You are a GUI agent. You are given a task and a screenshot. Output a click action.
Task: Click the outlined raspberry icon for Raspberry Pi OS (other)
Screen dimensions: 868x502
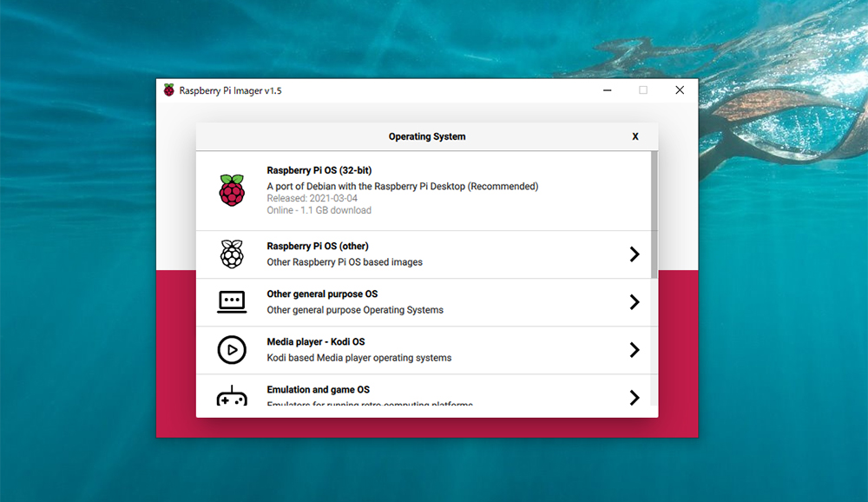[x=232, y=254]
